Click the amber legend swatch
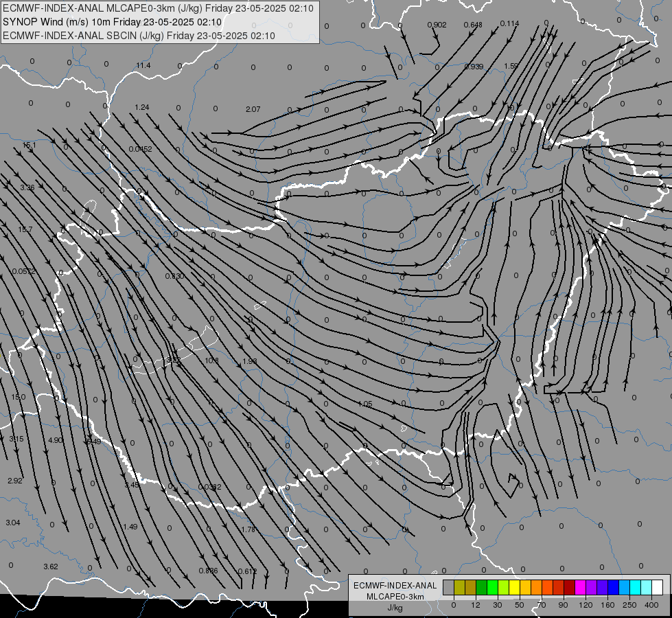This screenshot has width=672, height=618. point(526,587)
